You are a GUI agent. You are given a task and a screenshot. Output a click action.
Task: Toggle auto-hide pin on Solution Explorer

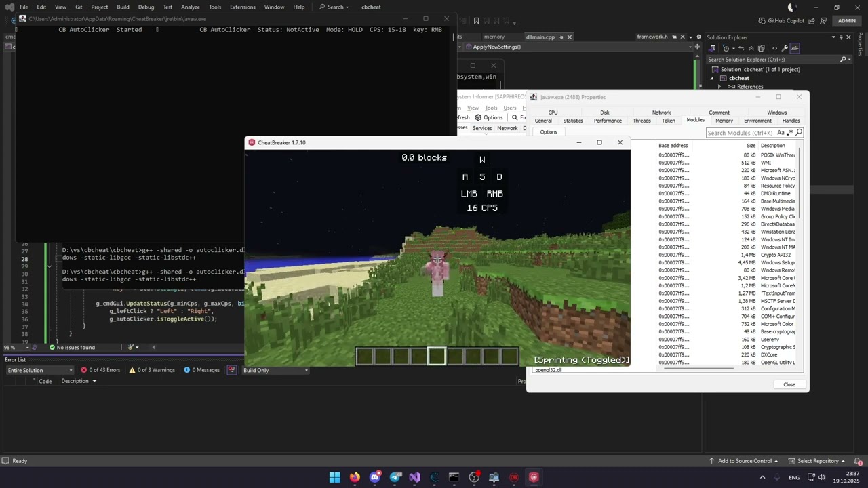click(841, 37)
